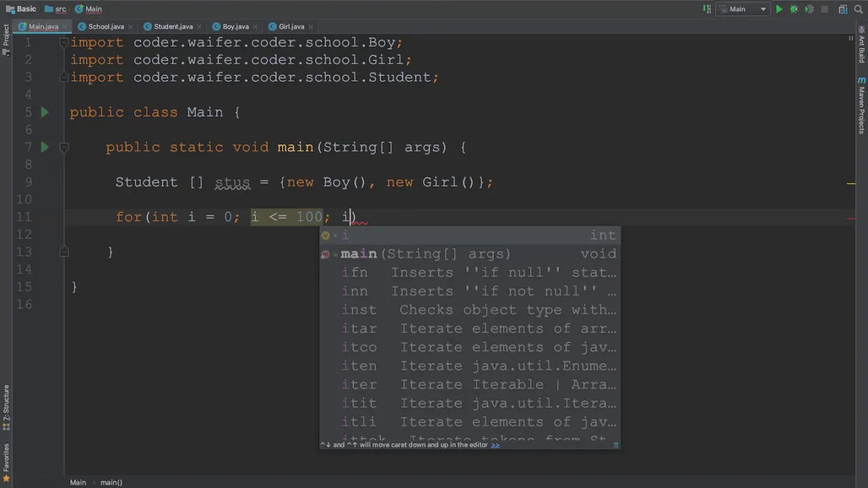Image resolution: width=868 pixels, height=488 pixels.
Task: Click 'i <= 100' condition in the for loop
Action: (287, 217)
